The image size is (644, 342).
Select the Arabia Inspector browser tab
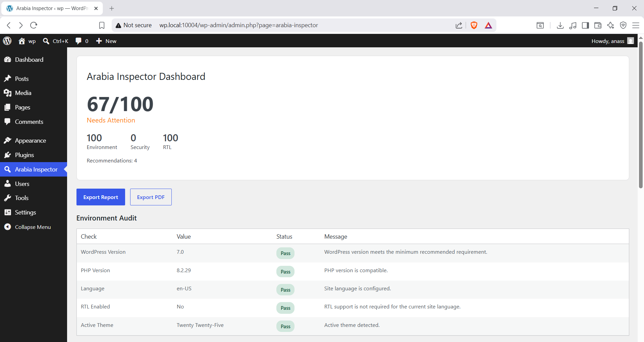coord(52,8)
